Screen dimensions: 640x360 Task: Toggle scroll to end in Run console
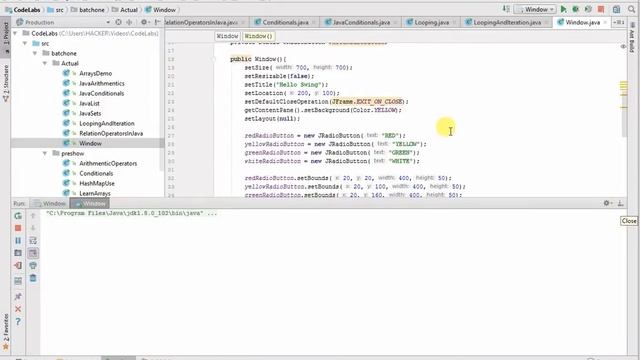pos(33,253)
